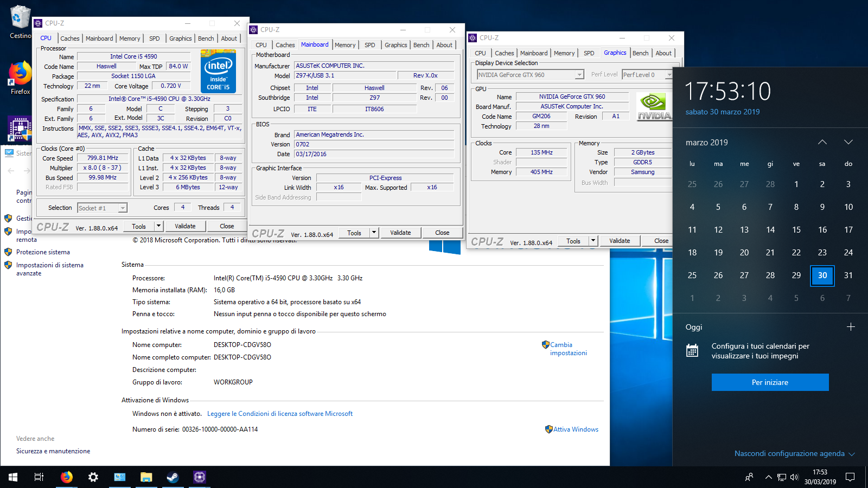Screen dimensions: 868x488
Task: Open the Action Center notifications icon
Action: pyautogui.click(x=850, y=477)
